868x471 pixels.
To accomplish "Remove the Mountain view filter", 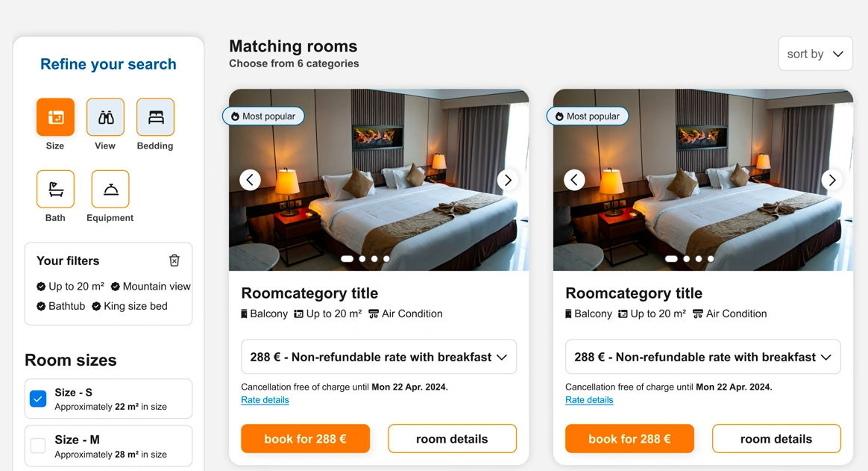I will point(116,287).
